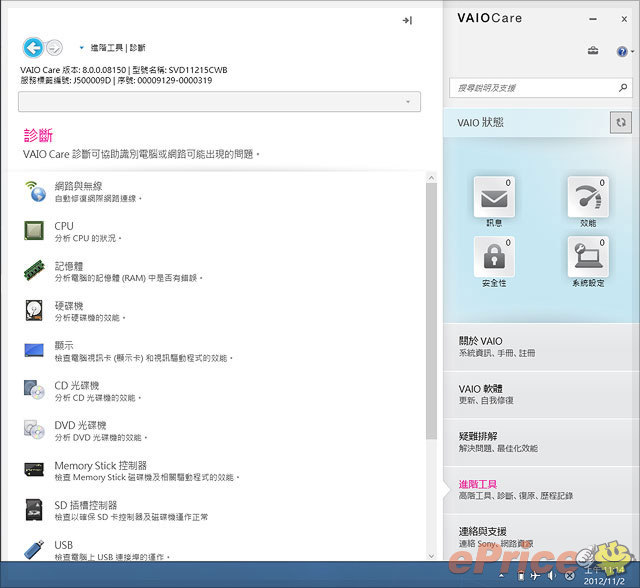This screenshot has height=588, width=640.
Task: Open the help icon dropdown menu
Action: tap(622, 51)
